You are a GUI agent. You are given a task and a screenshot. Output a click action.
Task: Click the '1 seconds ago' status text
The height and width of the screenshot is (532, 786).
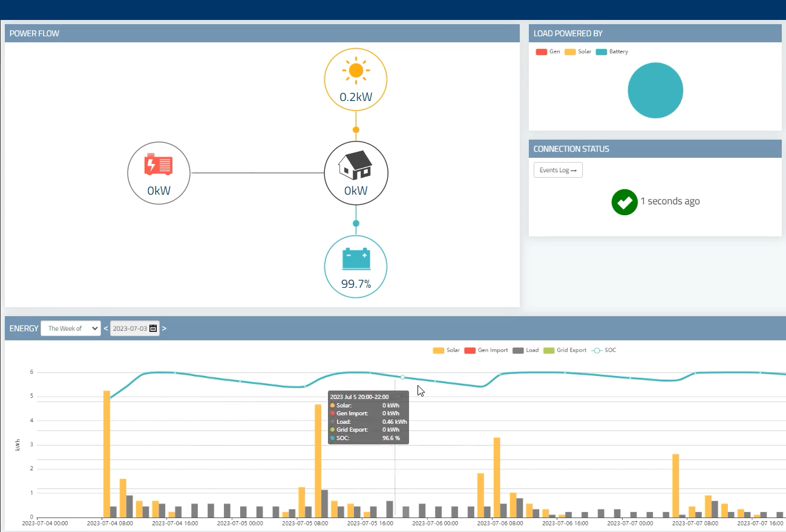pos(670,201)
